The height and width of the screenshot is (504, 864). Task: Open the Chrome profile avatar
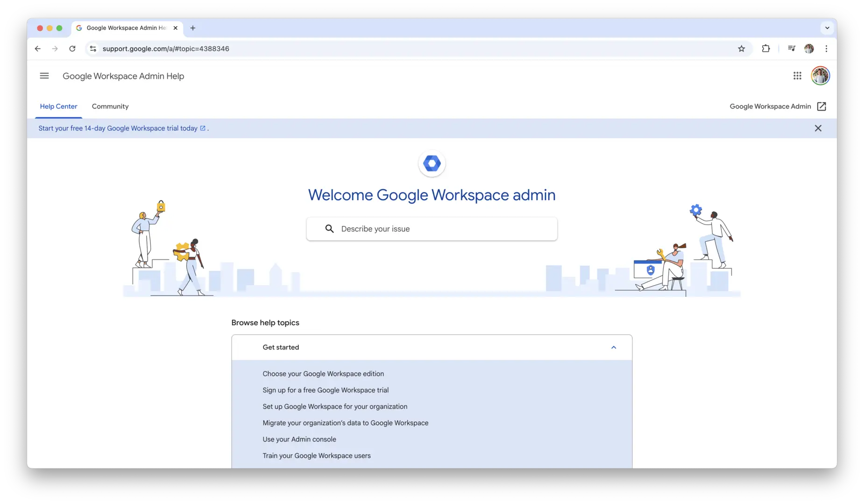[809, 49]
